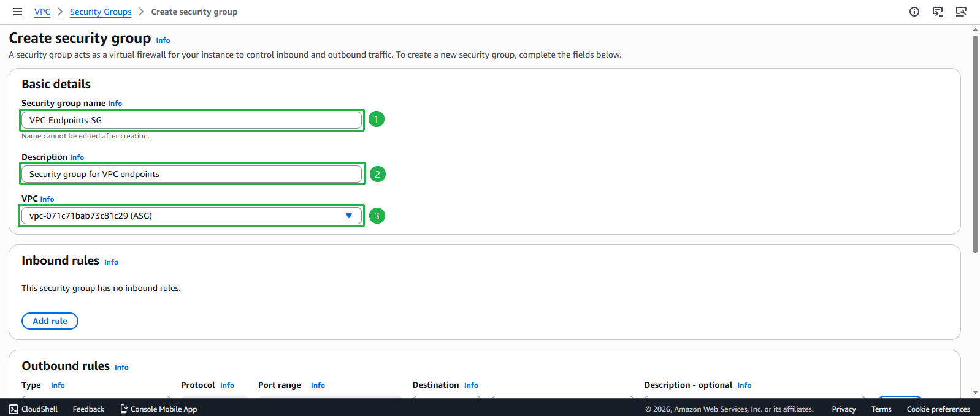Viewport: 980px width, 416px height.
Task: Open the Terms footer link
Action: [x=881, y=409]
